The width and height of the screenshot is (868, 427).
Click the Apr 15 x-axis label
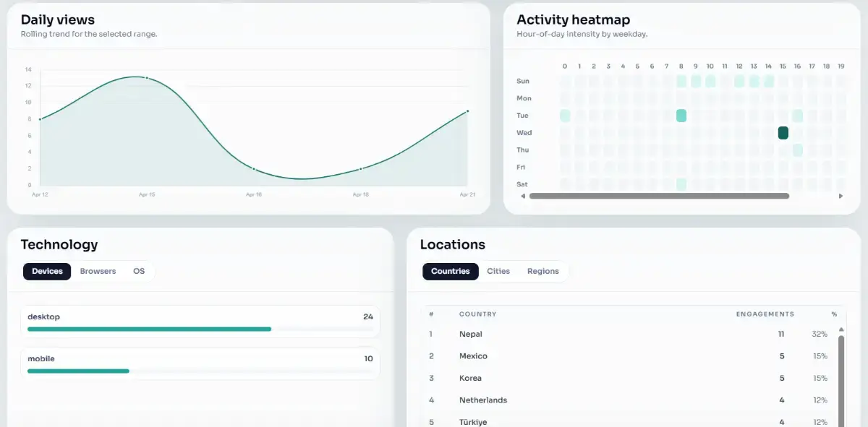tap(147, 194)
